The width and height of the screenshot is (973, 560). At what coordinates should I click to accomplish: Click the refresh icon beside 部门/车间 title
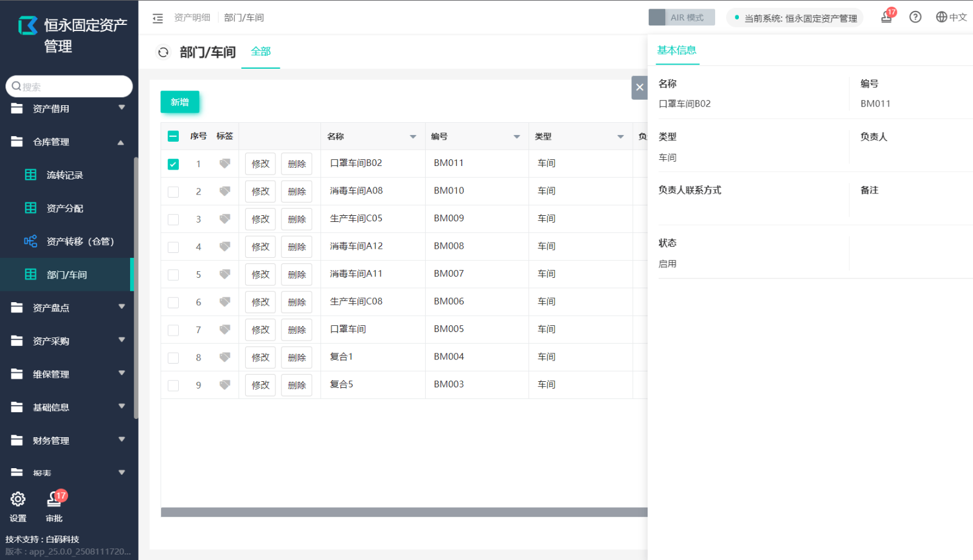click(x=163, y=52)
